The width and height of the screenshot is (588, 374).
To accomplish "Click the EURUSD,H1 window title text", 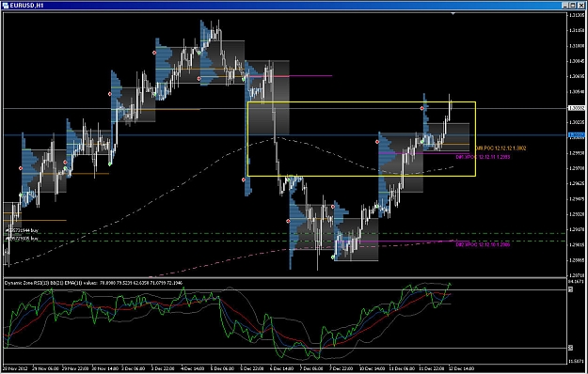I will pos(26,6).
